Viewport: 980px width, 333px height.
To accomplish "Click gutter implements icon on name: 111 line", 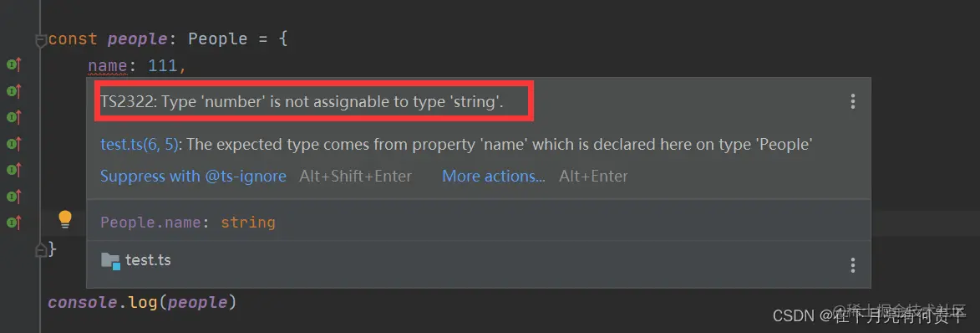I will pyautogui.click(x=13, y=64).
